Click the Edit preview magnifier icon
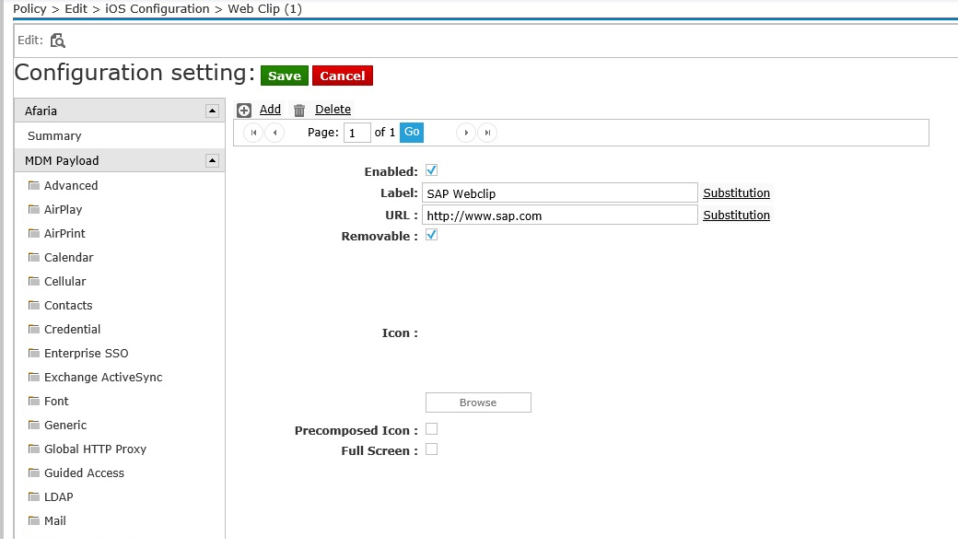This screenshot has height=560, width=958. [57, 41]
